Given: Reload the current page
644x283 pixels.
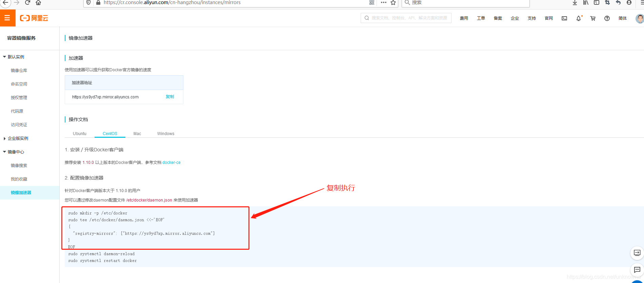Looking at the screenshot, I should (x=27, y=2).
